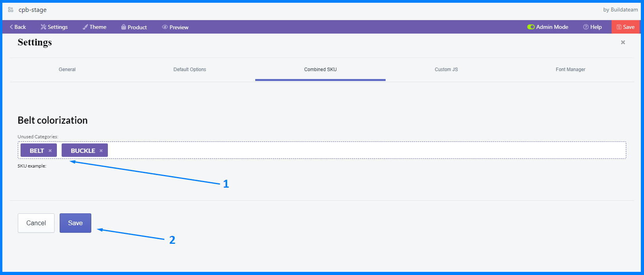Viewport: 644px width, 275px height.
Task: Open the Help menu
Action: point(592,27)
